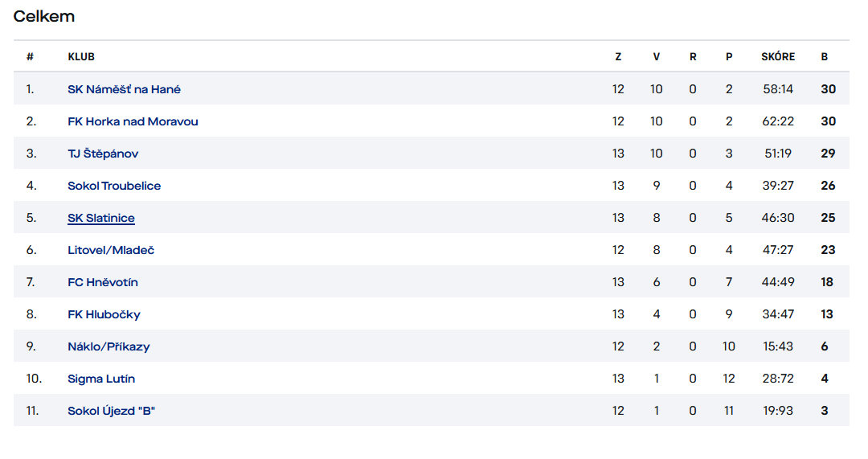Viewport: 868px width, 459px height.
Task: Select Sigma Lutín club link
Action: [101, 378]
